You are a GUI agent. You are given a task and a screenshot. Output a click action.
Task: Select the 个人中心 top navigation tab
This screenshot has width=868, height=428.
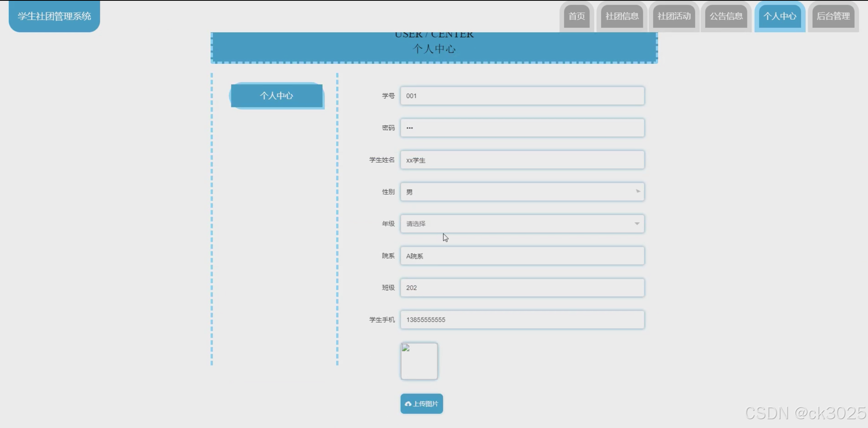tap(780, 17)
